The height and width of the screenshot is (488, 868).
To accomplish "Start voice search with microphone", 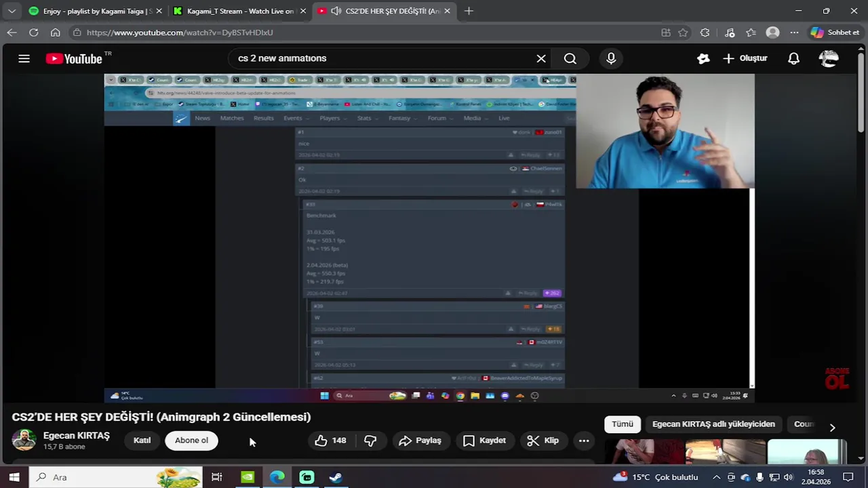I will click(x=611, y=58).
